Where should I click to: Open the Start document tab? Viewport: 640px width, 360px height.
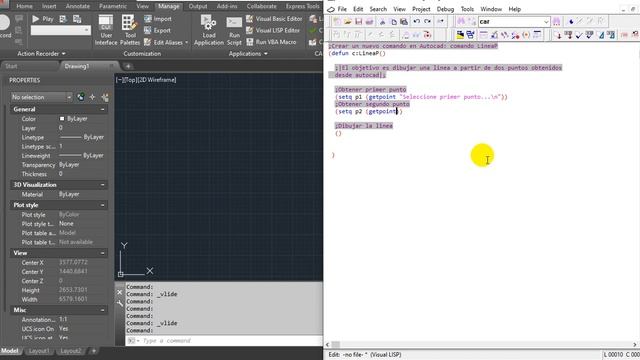(11, 66)
